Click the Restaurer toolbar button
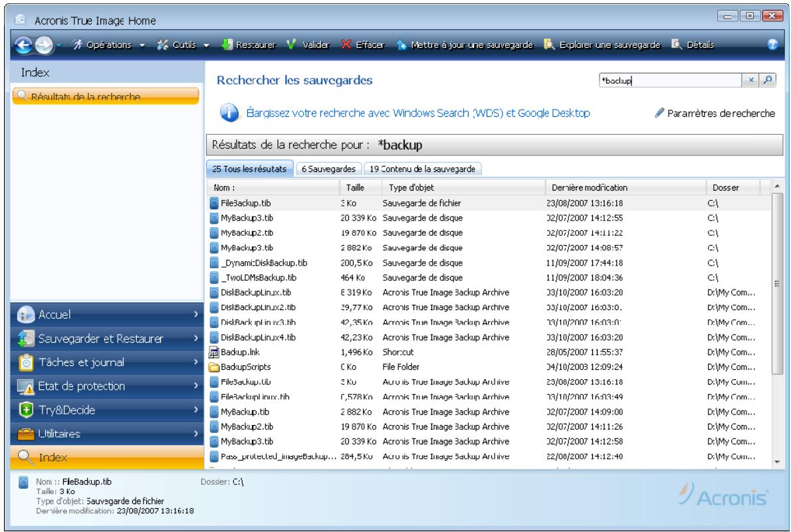The image size is (791, 532). point(249,45)
